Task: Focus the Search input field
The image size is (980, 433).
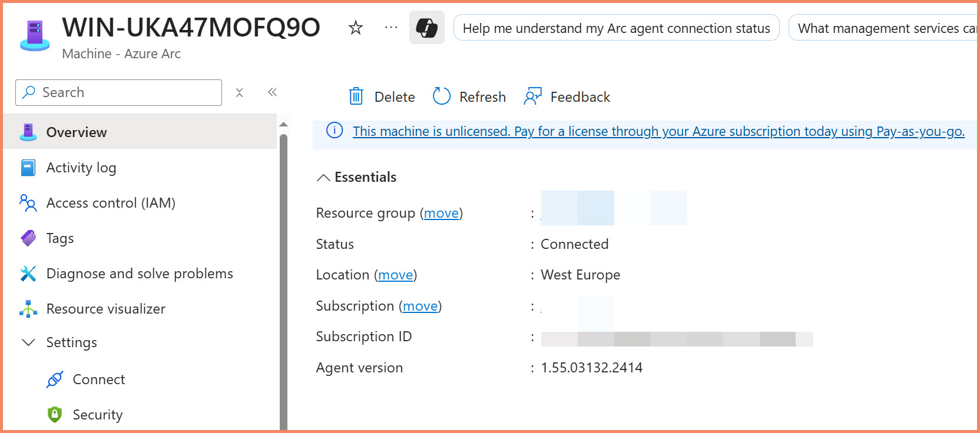Action: point(118,92)
